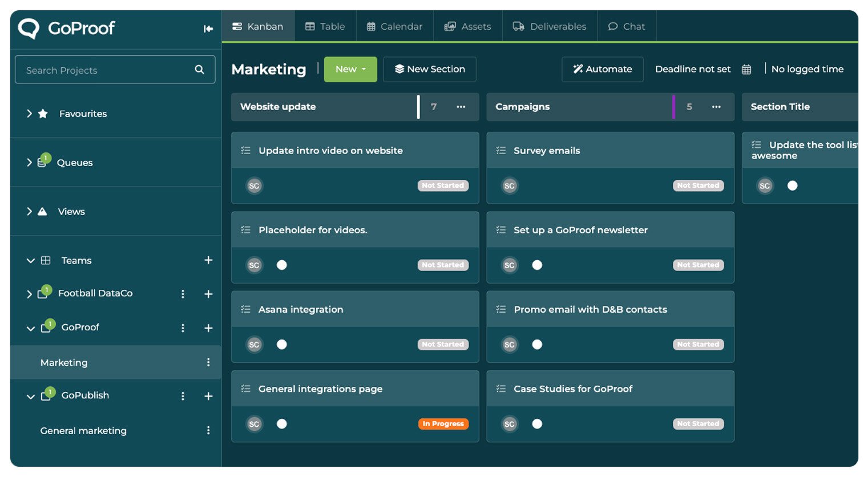Click the Automate button

602,69
